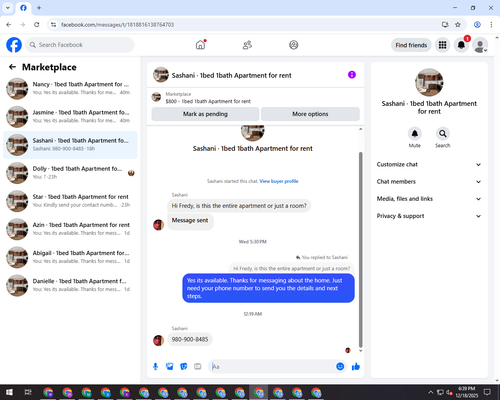Screen dimensions: 500x400
Task: Expand the Privacy & support section
Action: click(429, 216)
